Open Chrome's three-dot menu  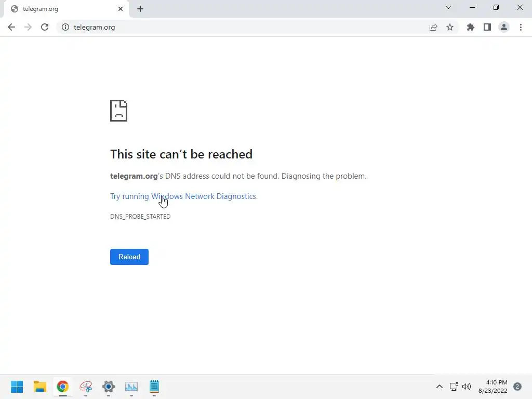point(521,27)
